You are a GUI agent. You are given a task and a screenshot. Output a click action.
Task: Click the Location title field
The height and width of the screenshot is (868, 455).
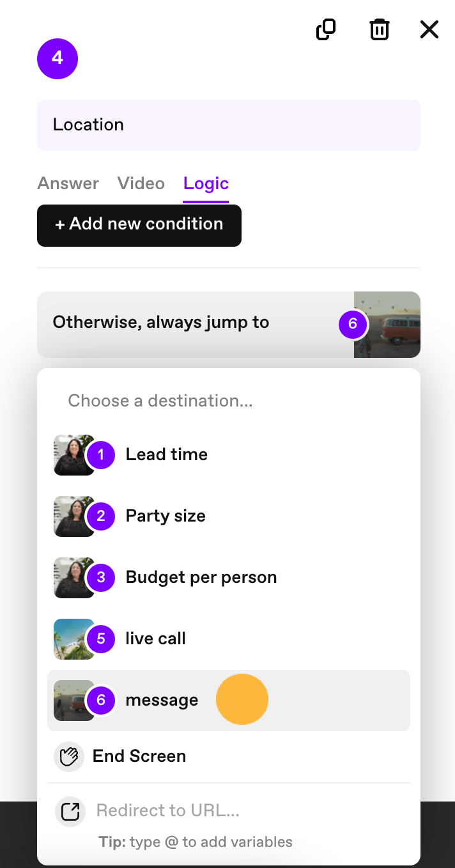coord(229,125)
